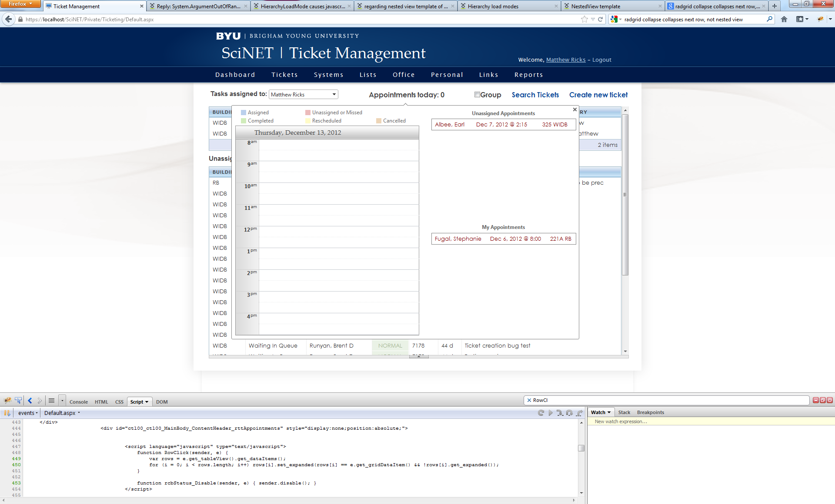Viewport: 835px width, 504px height.
Task: Switch to the Console tab in Firebug
Action: 78,402
